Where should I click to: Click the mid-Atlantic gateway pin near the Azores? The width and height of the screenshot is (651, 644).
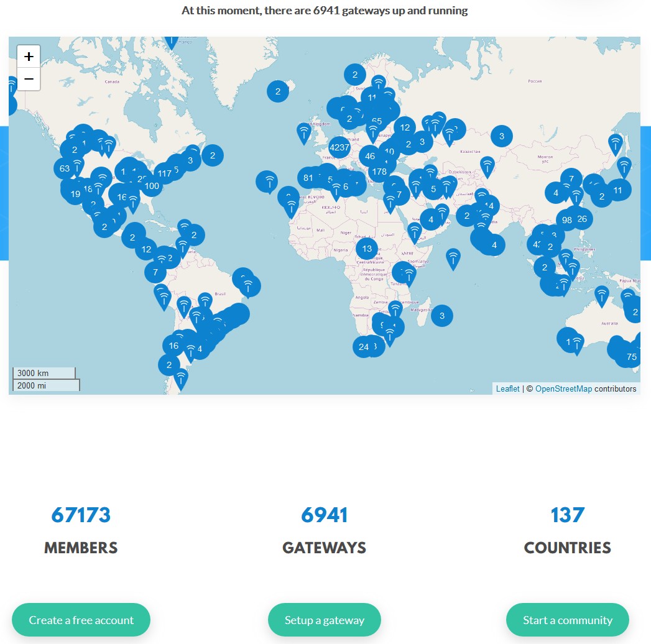269,181
